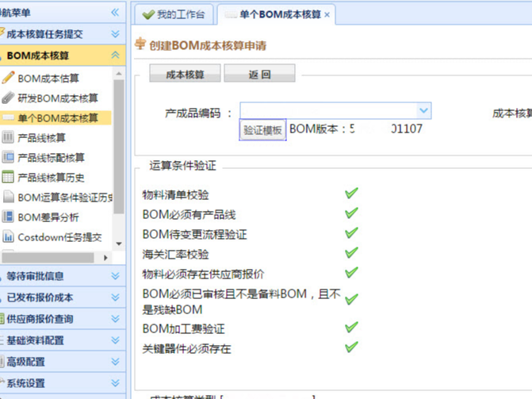Select the 单个BOM成本核算 tab
Viewport: 532px width, 399px height.
pos(276,14)
